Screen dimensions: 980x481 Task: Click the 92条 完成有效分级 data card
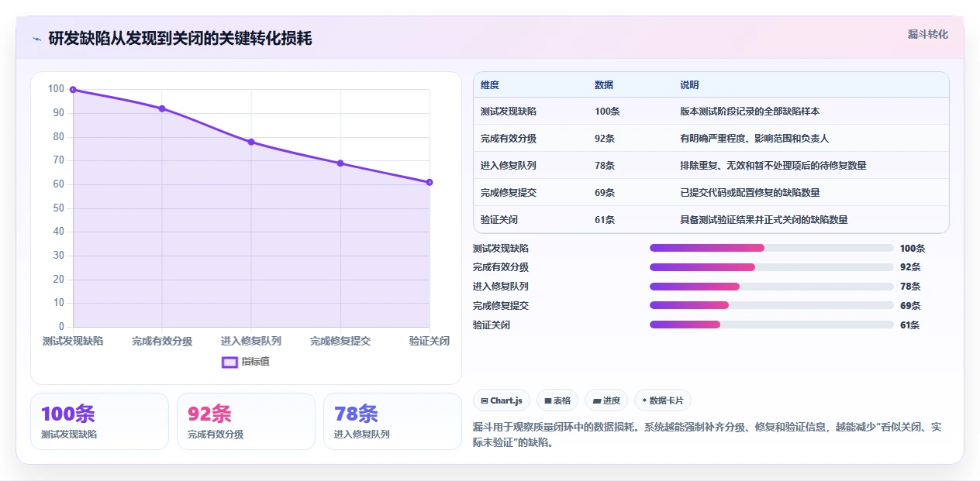246,421
